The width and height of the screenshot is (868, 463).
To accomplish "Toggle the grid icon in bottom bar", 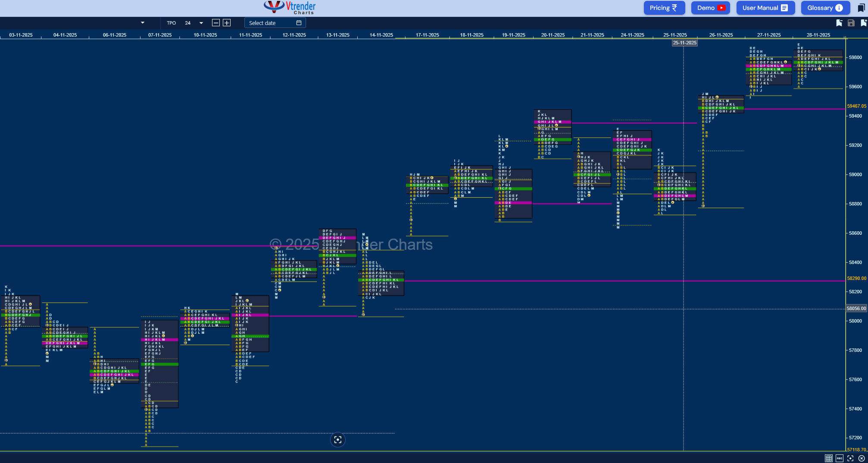I will point(828,458).
